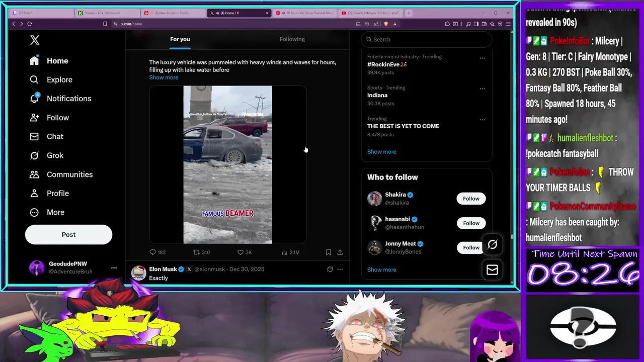Go back in the browser
This screenshot has width=644, height=362.
pos(14,24)
